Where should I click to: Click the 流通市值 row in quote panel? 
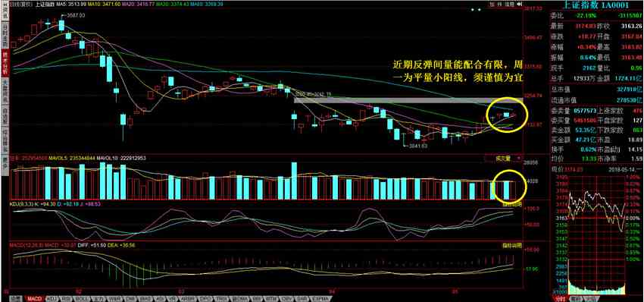point(596,99)
